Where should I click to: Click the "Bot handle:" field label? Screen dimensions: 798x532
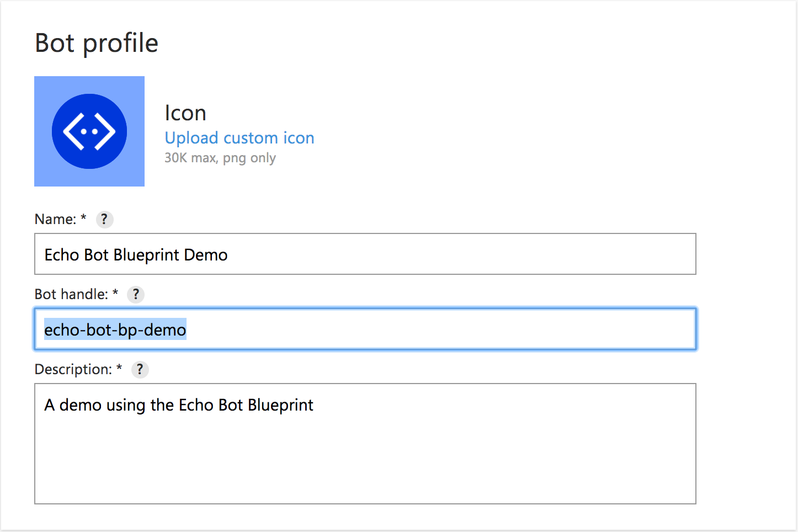71,295
